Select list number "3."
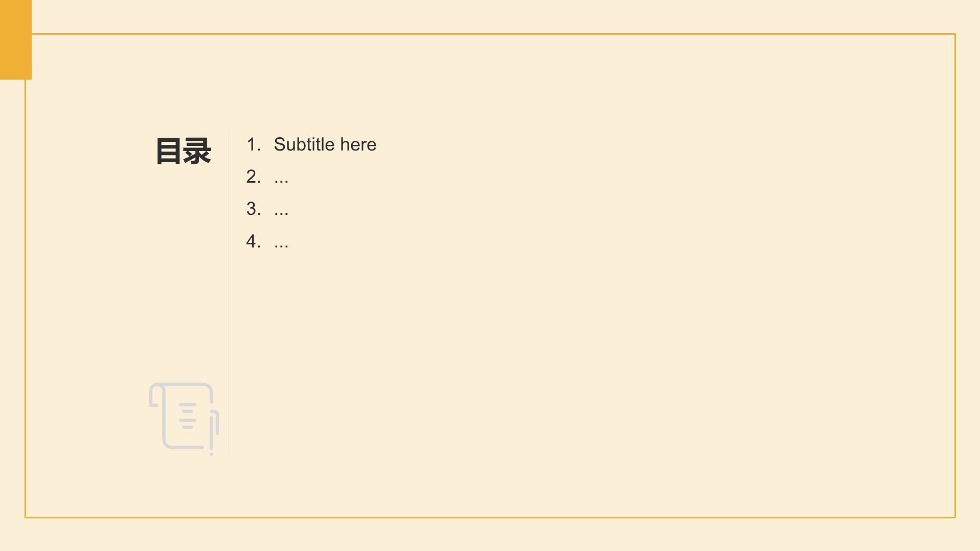 coord(254,209)
